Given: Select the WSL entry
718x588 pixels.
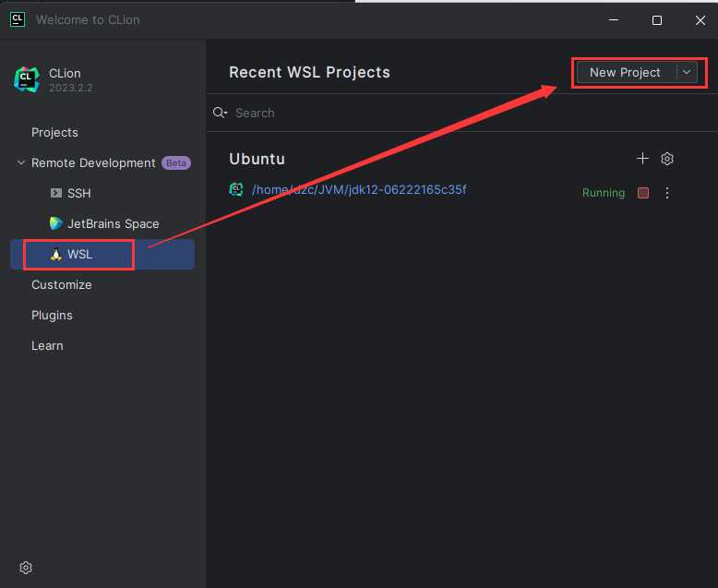Looking at the screenshot, I should (x=102, y=254).
